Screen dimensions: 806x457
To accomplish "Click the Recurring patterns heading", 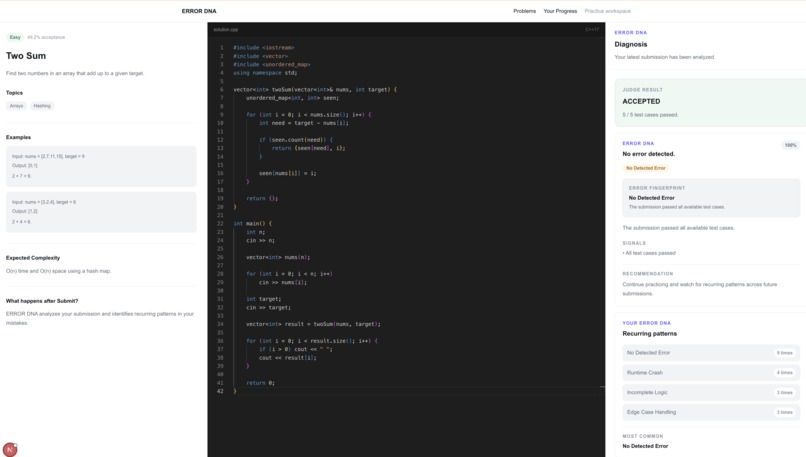I will (650, 334).
